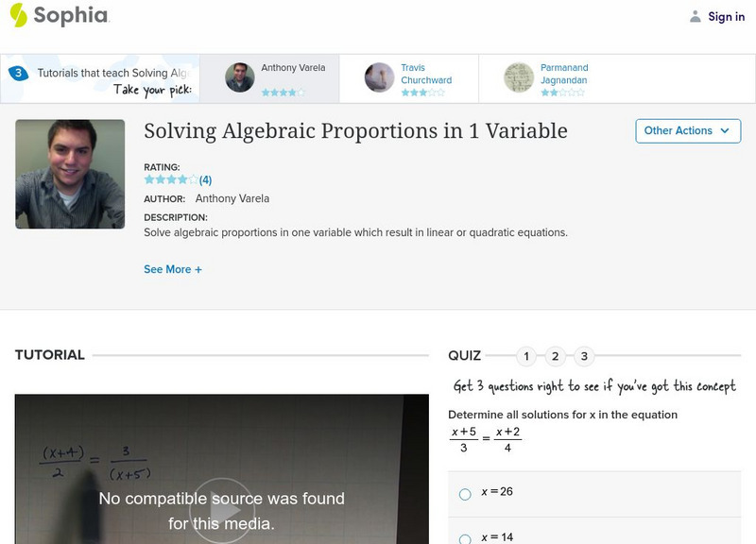Expand the description with See More

[x=172, y=269]
